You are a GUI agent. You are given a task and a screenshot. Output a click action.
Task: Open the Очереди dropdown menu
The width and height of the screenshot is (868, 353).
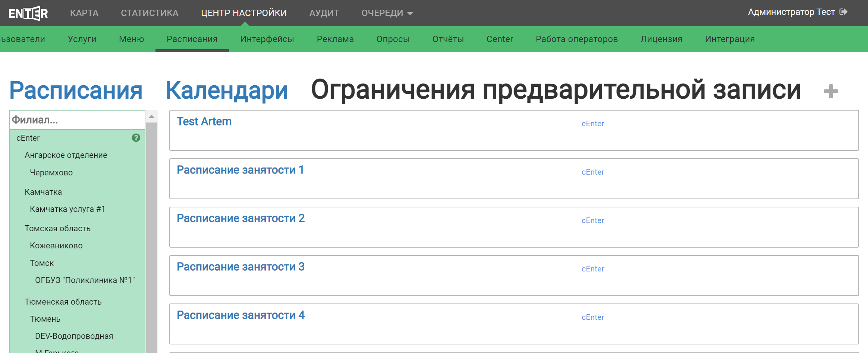[387, 13]
